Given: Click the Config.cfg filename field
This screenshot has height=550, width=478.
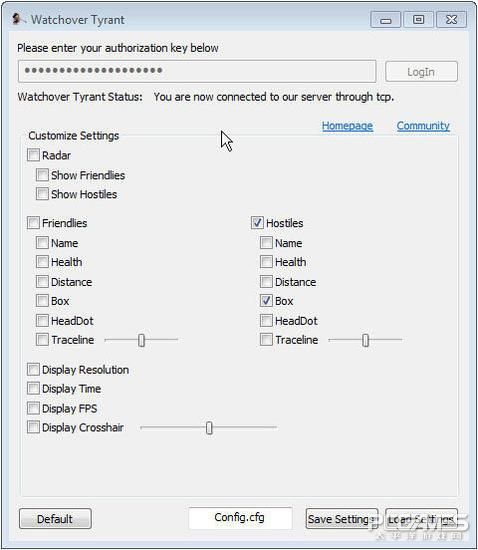Looking at the screenshot, I should click(x=240, y=518).
